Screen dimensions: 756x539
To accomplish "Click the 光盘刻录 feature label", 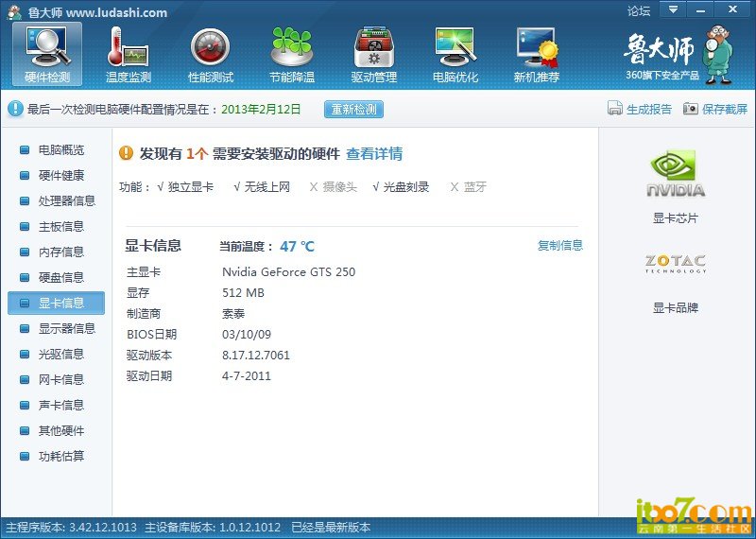I will [x=406, y=187].
